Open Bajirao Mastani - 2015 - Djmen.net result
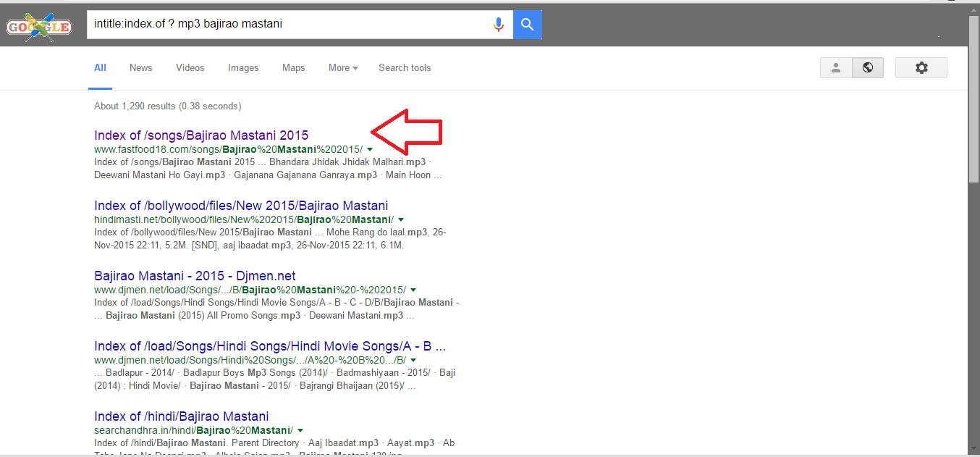The width and height of the screenshot is (980, 457). pos(195,276)
